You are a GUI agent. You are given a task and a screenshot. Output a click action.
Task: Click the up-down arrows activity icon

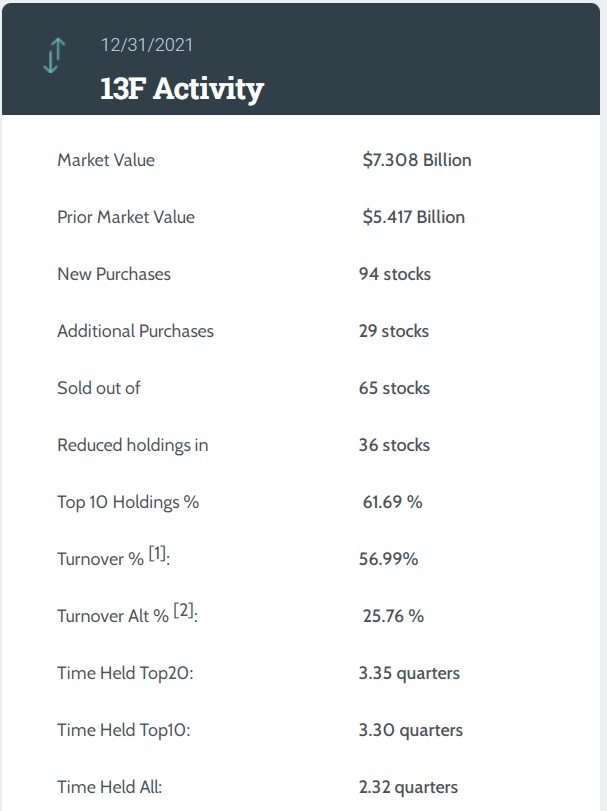click(53, 56)
